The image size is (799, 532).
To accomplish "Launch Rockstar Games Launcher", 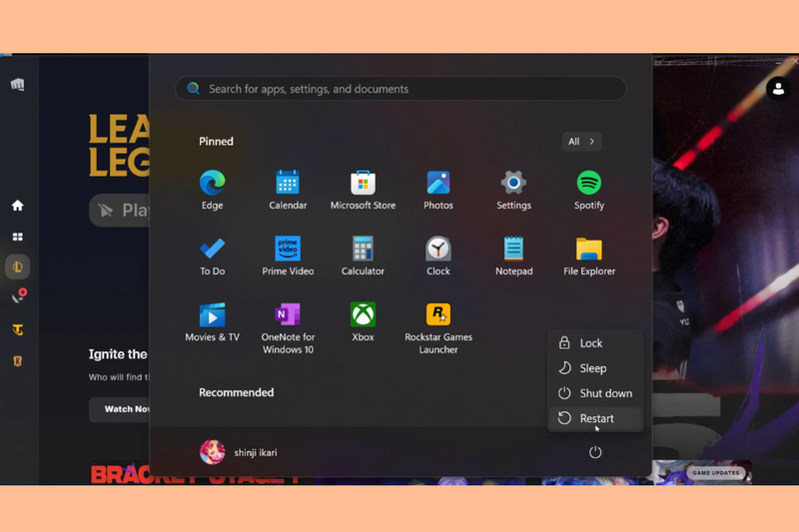I will (438, 327).
